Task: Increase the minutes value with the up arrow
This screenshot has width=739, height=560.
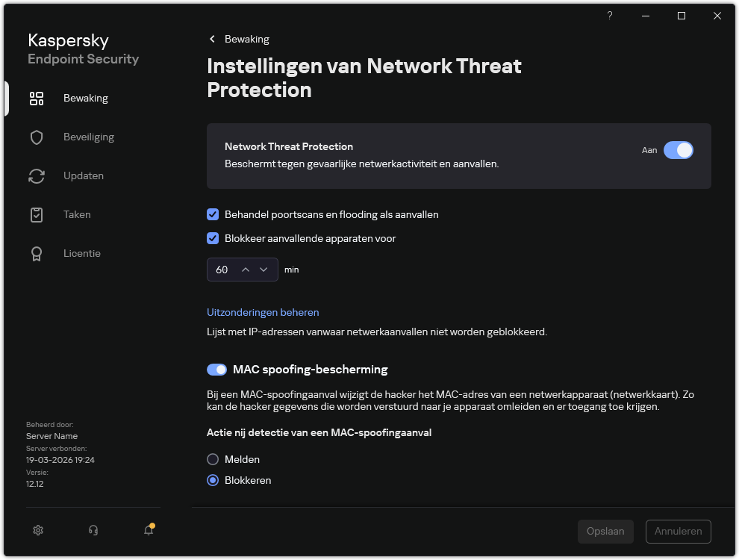Action: coord(246,269)
